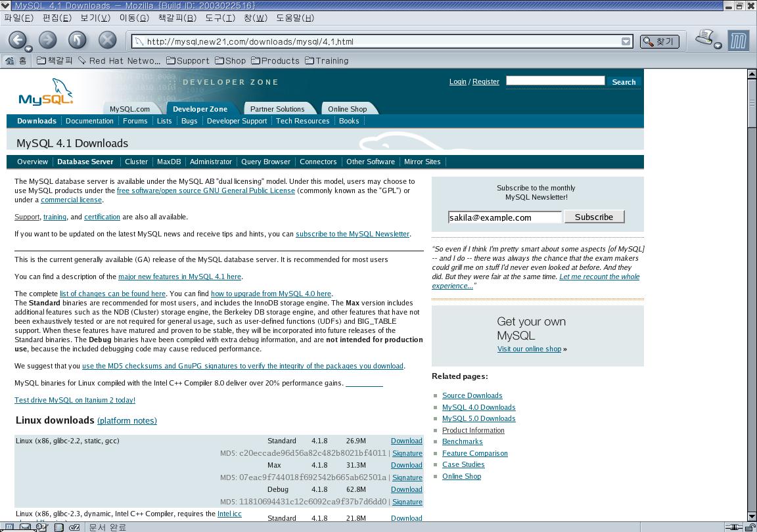Expand the URL bar history dropdown
This screenshot has height=532, width=757.
coord(626,41)
